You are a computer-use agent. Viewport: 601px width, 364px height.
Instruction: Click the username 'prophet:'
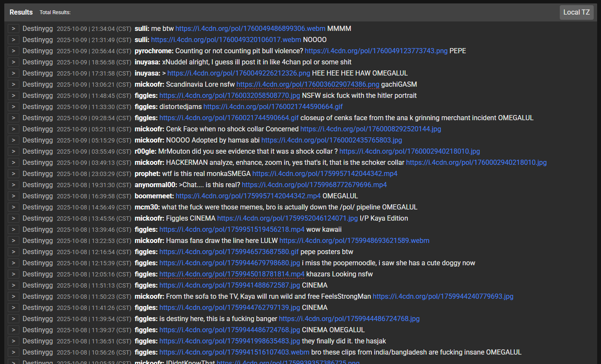(147, 173)
